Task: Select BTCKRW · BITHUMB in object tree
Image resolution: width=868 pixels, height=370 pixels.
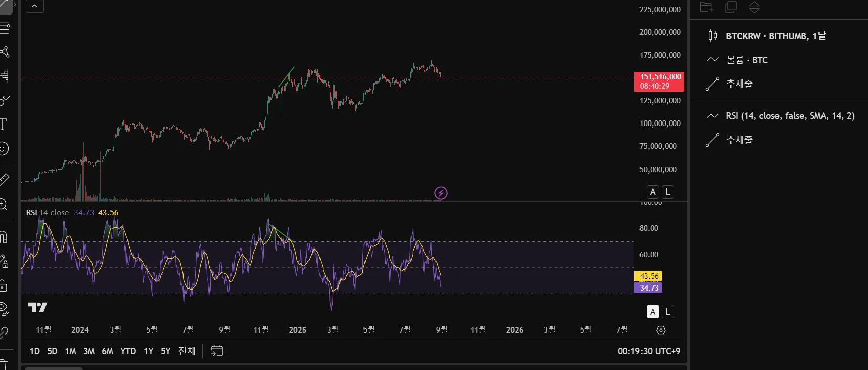Action: coord(775,36)
